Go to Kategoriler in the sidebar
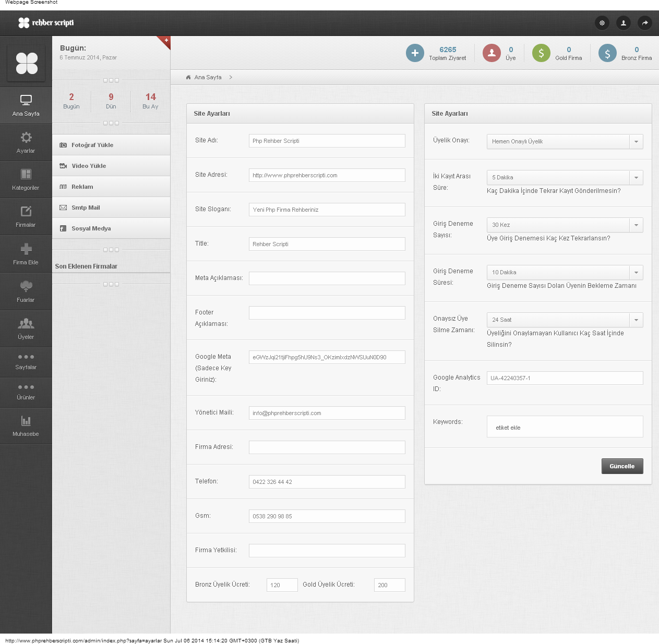Image resolution: width=659 pixels, height=644 pixels. click(26, 180)
